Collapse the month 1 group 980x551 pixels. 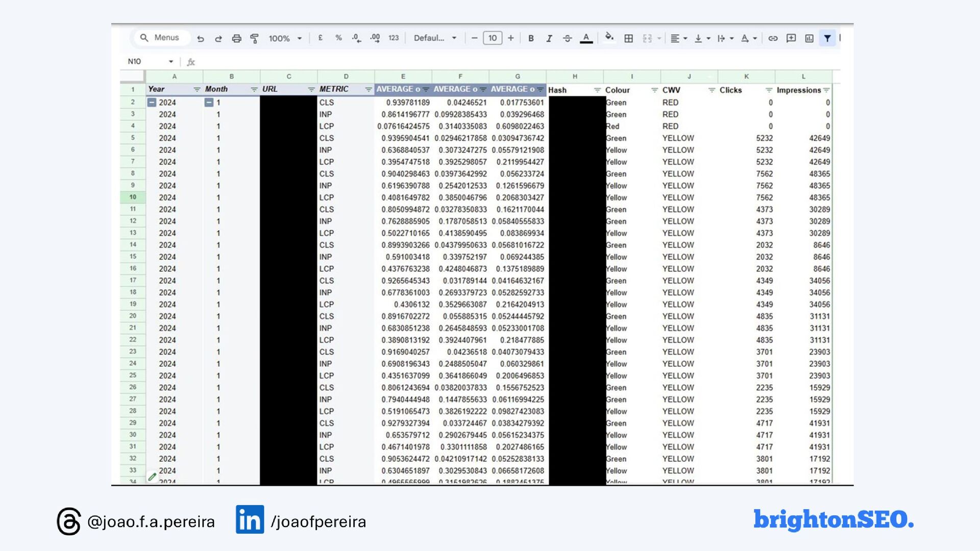coord(209,103)
